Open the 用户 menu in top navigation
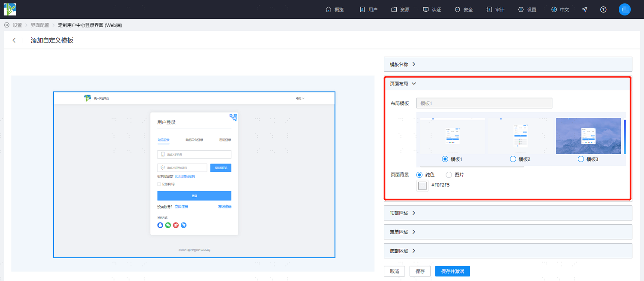This screenshot has height=281, width=644. pyautogui.click(x=368, y=9)
